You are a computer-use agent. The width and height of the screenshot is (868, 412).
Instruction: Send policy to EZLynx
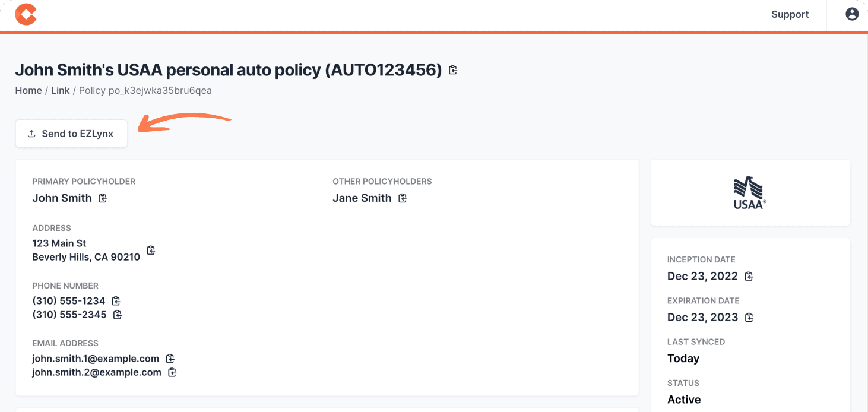point(71,134)
